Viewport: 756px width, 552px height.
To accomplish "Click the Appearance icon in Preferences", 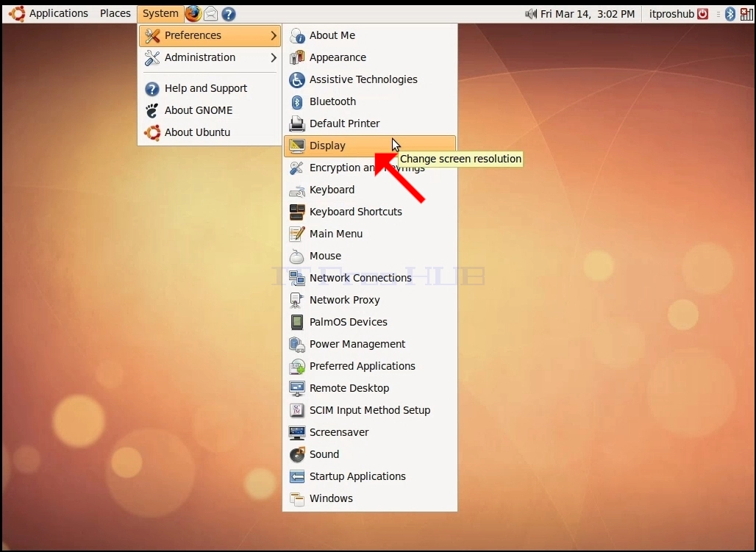I will coord(297,57).
